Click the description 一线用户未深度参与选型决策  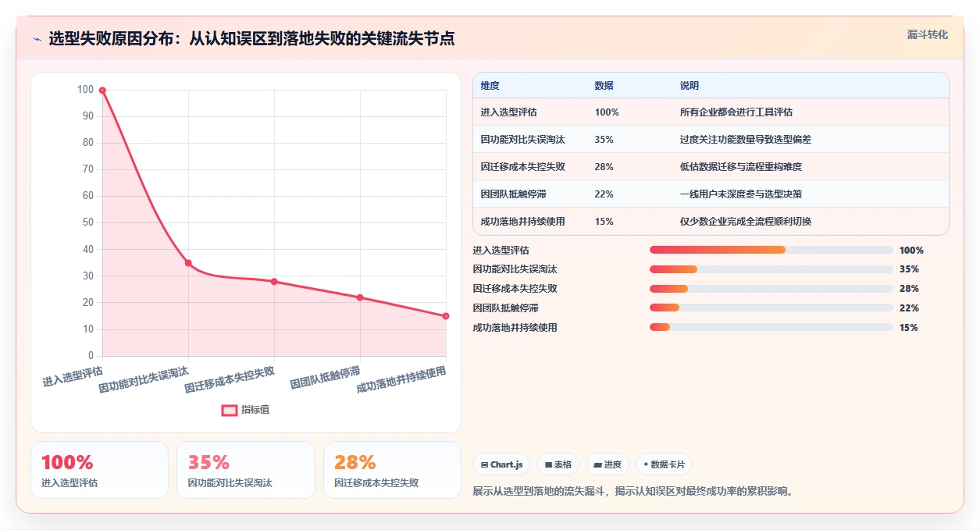click(741, 194)
